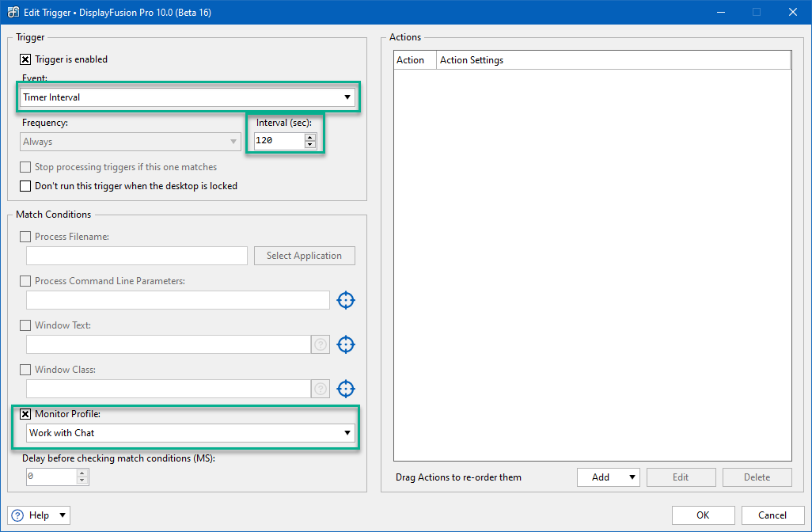812x532 pixels.
Task: Increase the delay before checking match conditions
Action: click(x=82, y=473)
